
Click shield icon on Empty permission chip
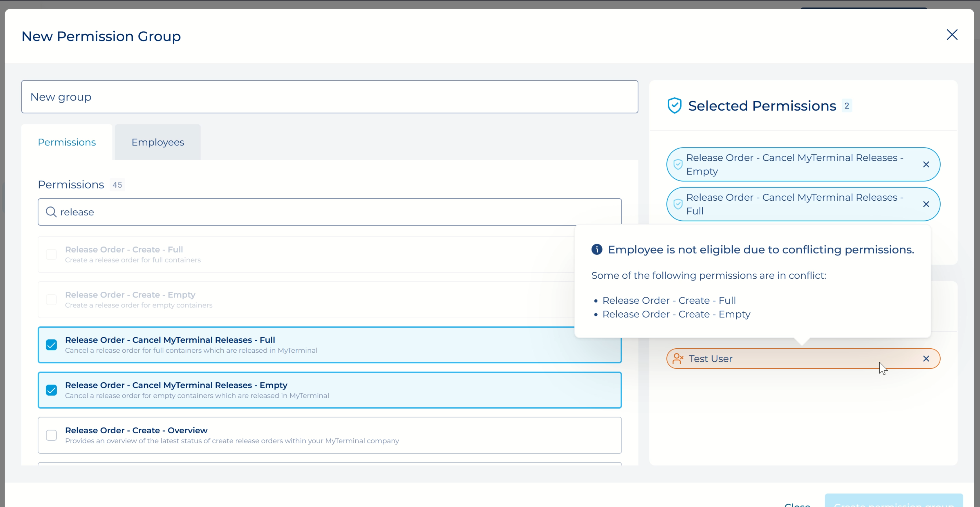click(678, 164)
